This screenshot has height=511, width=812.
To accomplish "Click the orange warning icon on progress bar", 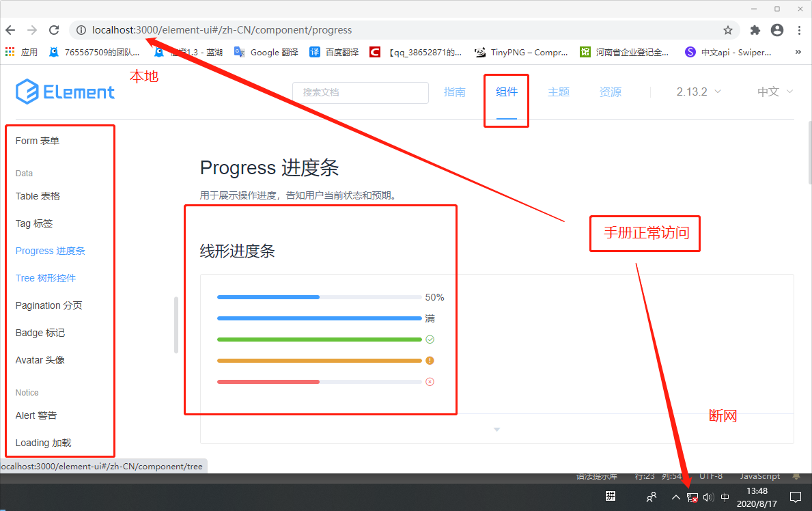I will (430, 361).
